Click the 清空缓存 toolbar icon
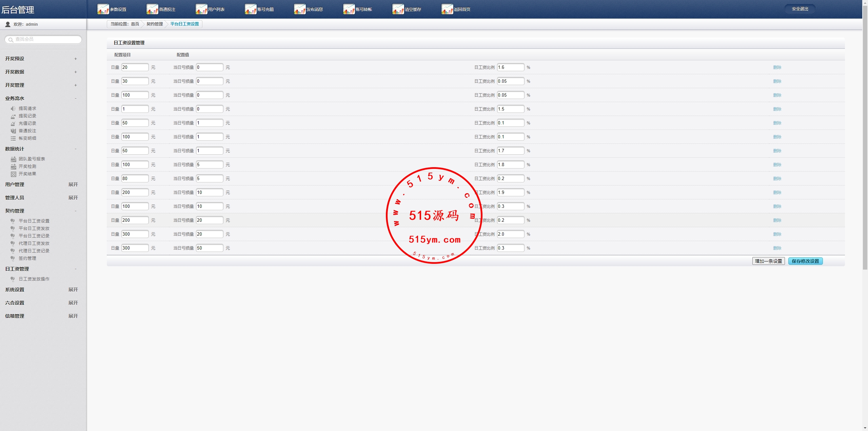This screenshot has height=431, width=868. click(398, 9)
